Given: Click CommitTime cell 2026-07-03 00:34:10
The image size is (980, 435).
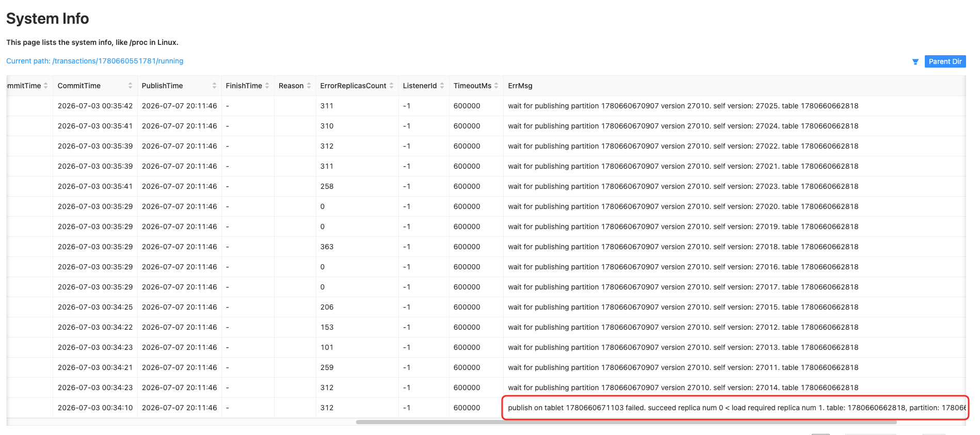Looking at the screenshot, I should (x=95, y=408).
